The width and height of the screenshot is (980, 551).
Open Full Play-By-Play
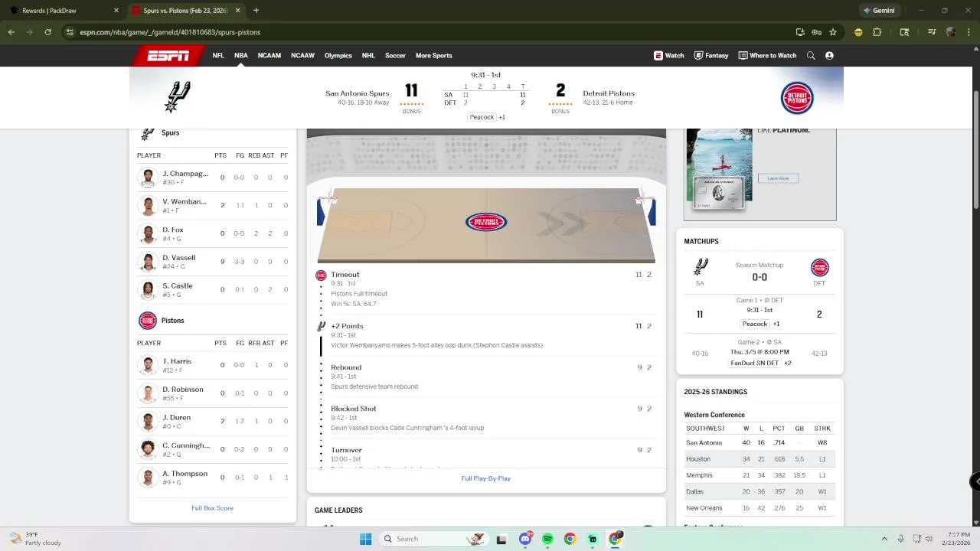pos(486,478)
